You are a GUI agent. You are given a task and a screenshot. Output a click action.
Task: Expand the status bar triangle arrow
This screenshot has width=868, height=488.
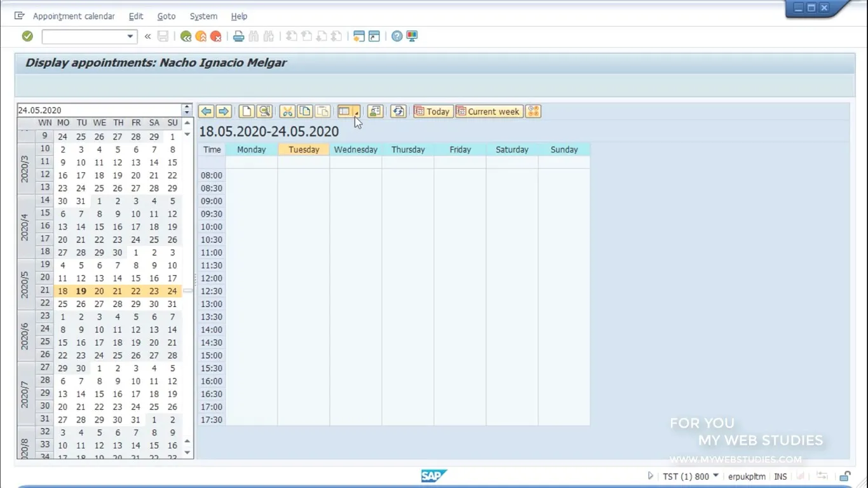click(650, 476)
